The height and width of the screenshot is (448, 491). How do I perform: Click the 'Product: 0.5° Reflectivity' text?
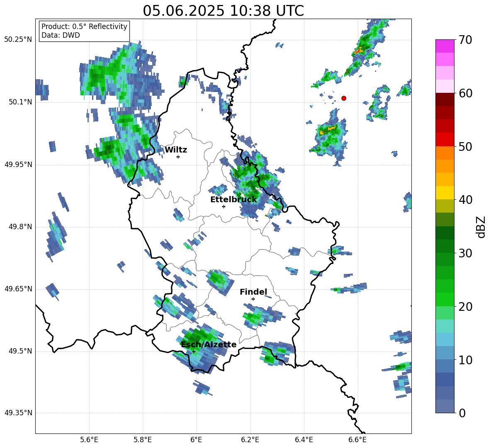84,27
